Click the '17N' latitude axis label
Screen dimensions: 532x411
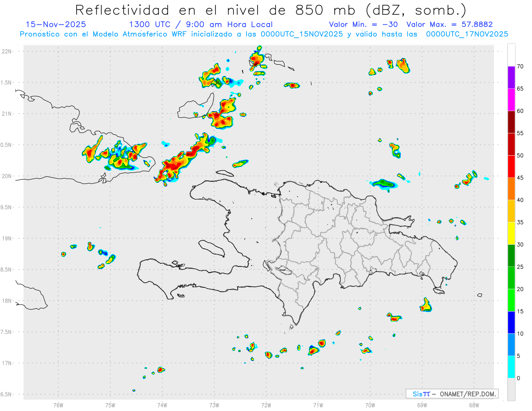(8, 363)
